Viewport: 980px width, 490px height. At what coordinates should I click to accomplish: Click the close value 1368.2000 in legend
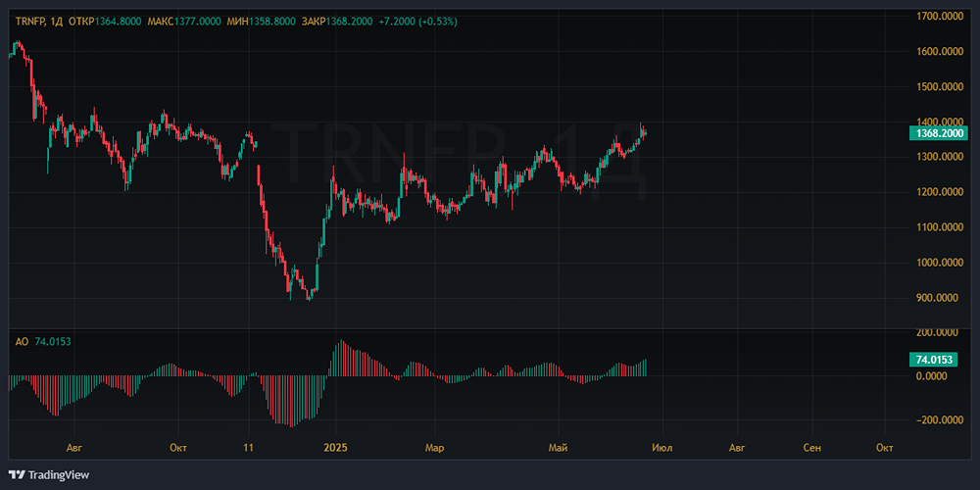[x=348, y=22]
